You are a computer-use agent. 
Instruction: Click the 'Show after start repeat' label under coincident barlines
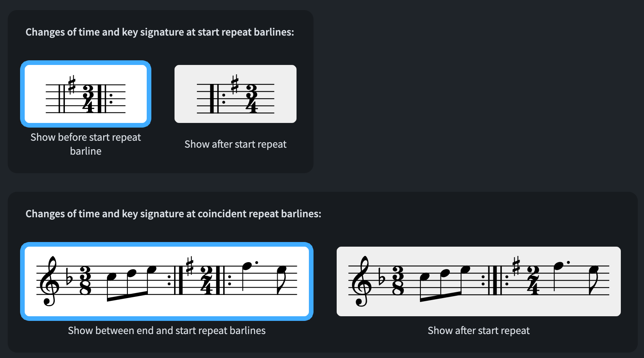click(479, 331)
